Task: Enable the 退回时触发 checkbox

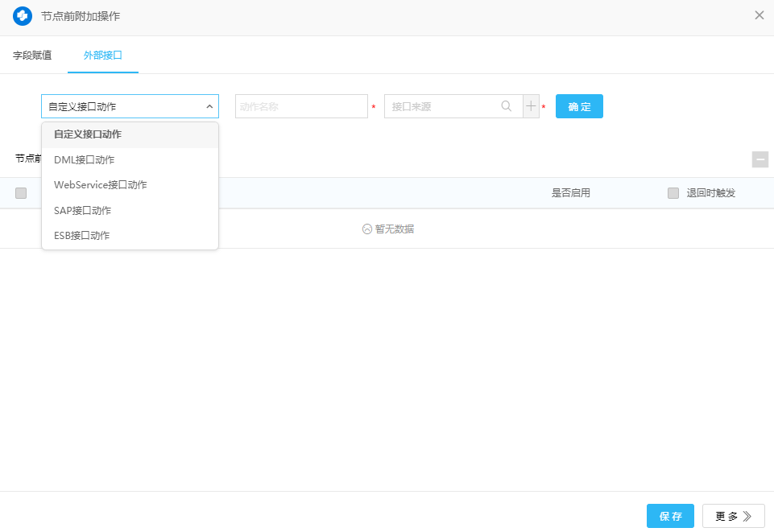Action: (673, 193)
